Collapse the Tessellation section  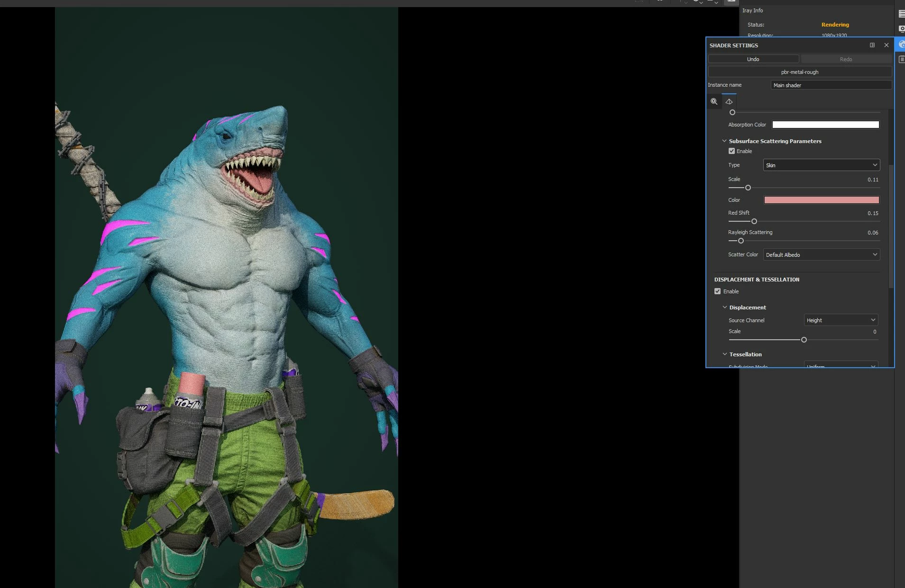click(x=725, y=354)
